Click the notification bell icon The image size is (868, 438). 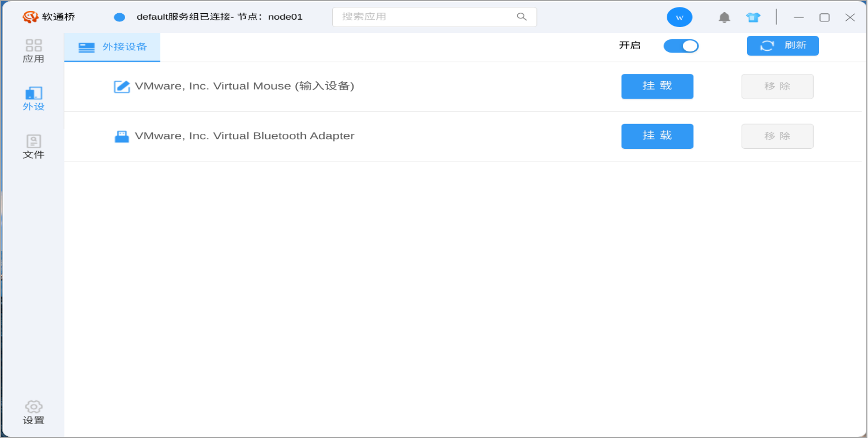point(724,17)
